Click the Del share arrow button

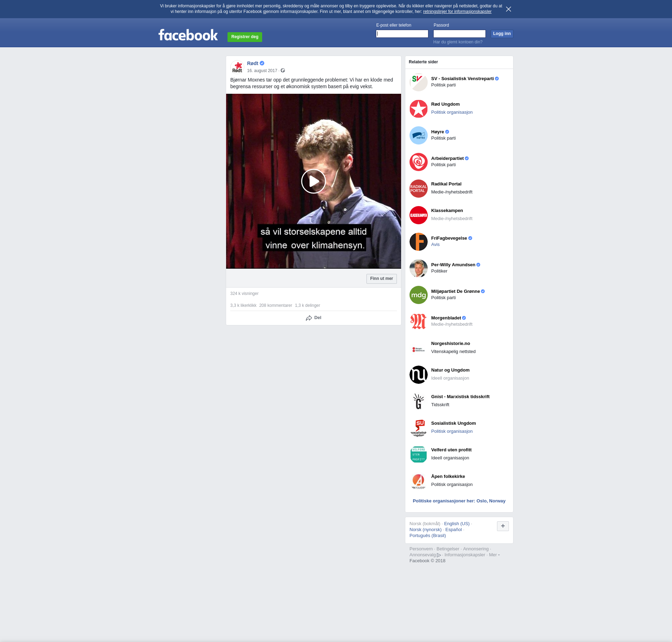[x=313, y=318]
